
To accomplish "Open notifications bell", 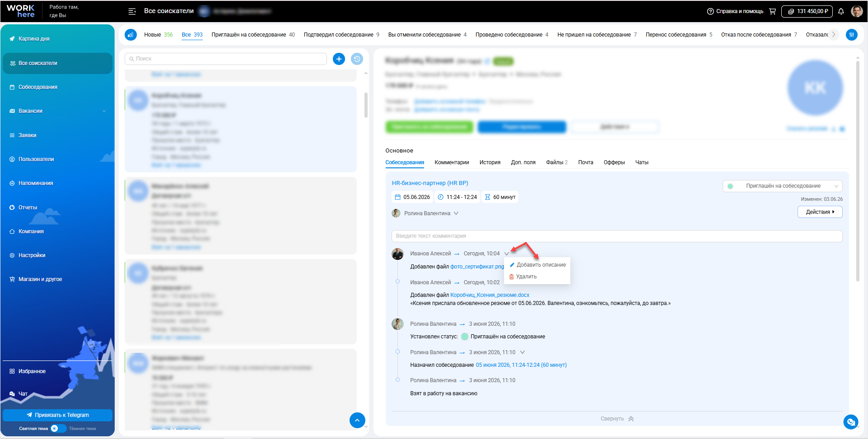I will [x=841, y=11].
